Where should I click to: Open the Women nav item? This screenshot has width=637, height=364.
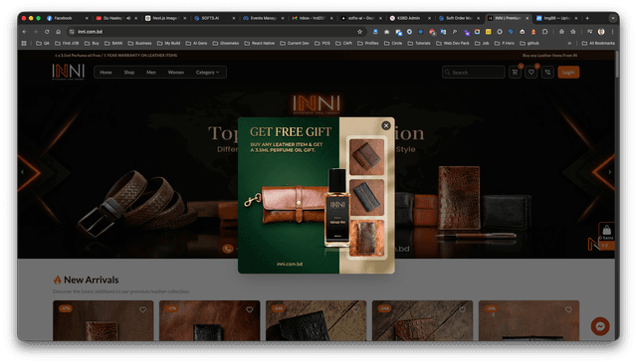coord(176,73)
